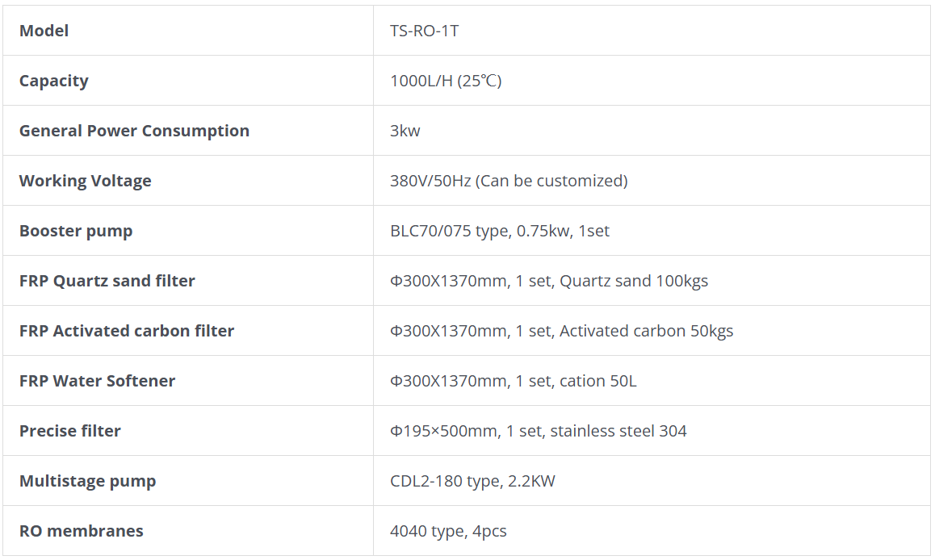Click the Model row label
This screenshot has width=935, height=560.
click(x=44, y=31)
